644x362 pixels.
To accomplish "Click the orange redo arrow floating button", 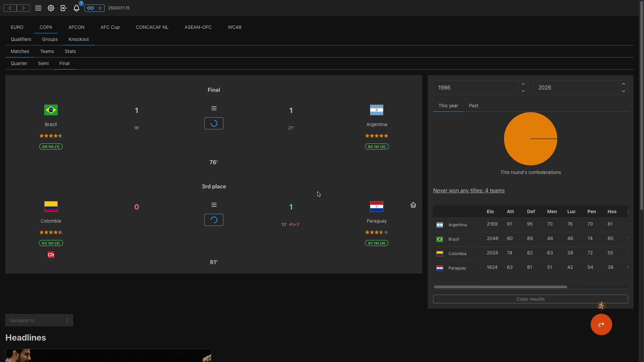I will click(x=601, y=324).
